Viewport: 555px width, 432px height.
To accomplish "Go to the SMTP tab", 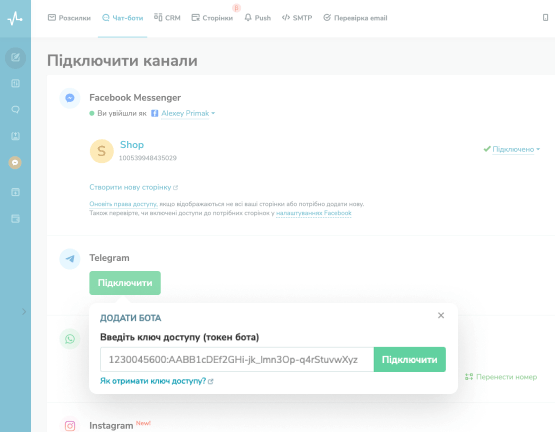I will (297, 18).
